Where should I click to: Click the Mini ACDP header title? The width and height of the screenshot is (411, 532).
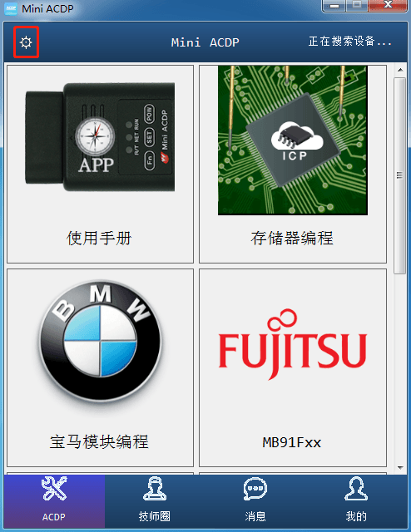pos(205,42)
